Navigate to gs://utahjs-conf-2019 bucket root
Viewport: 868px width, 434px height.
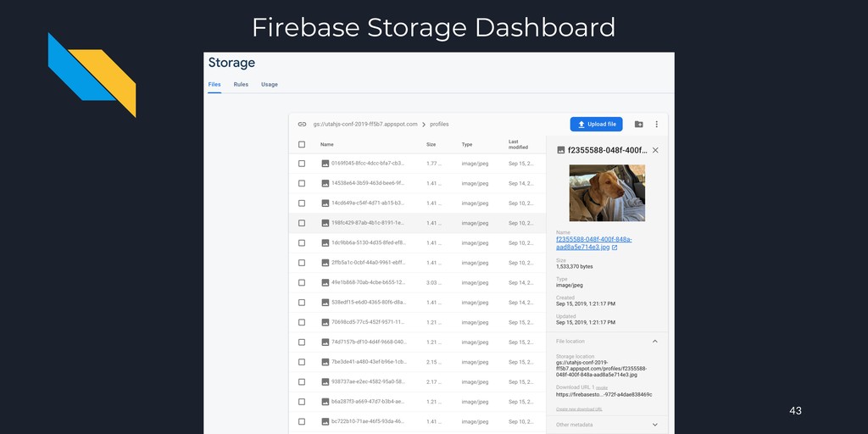pyautogui.click(x=365, y=124)
